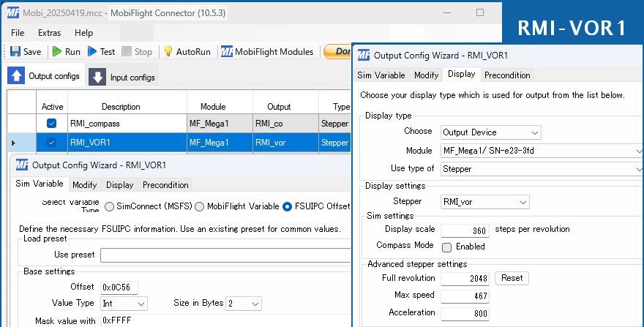This screenshot has height=327, width=644.
Task: Switch to the Output configs tab
Action: [44, 75]
